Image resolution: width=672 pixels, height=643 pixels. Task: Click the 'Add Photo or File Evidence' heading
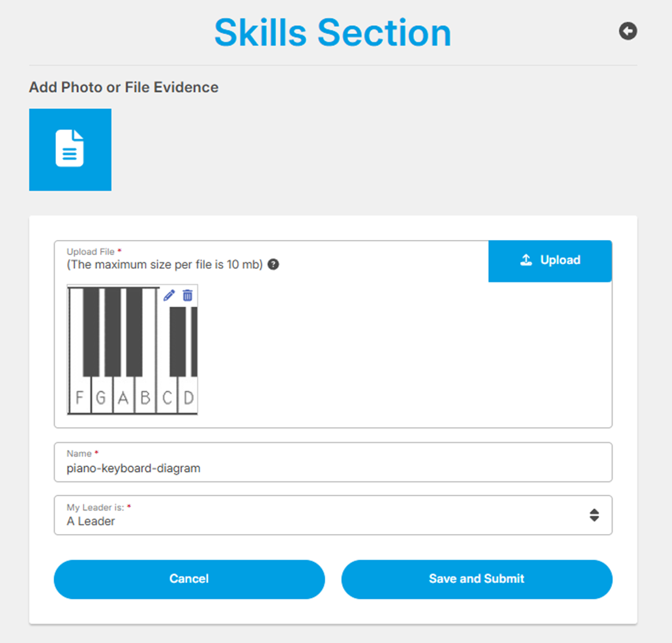point(124,87)
